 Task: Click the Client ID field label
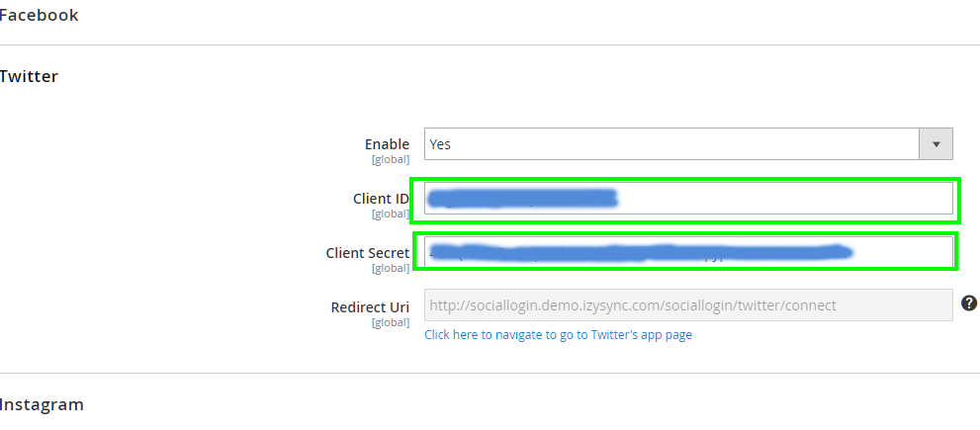pyautogui.click(x=381, y=199)
